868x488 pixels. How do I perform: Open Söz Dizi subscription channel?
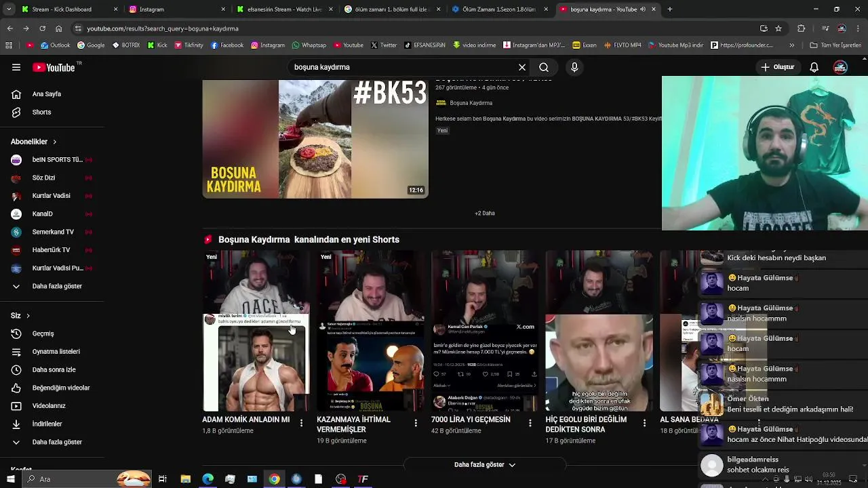coord(43,178)
